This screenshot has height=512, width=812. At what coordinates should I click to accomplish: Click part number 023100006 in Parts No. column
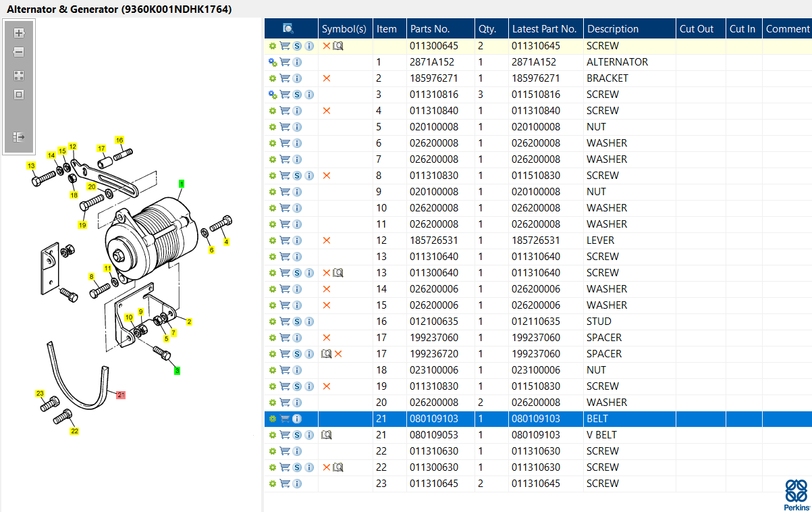pyautogui.click(x=433, y=370)
